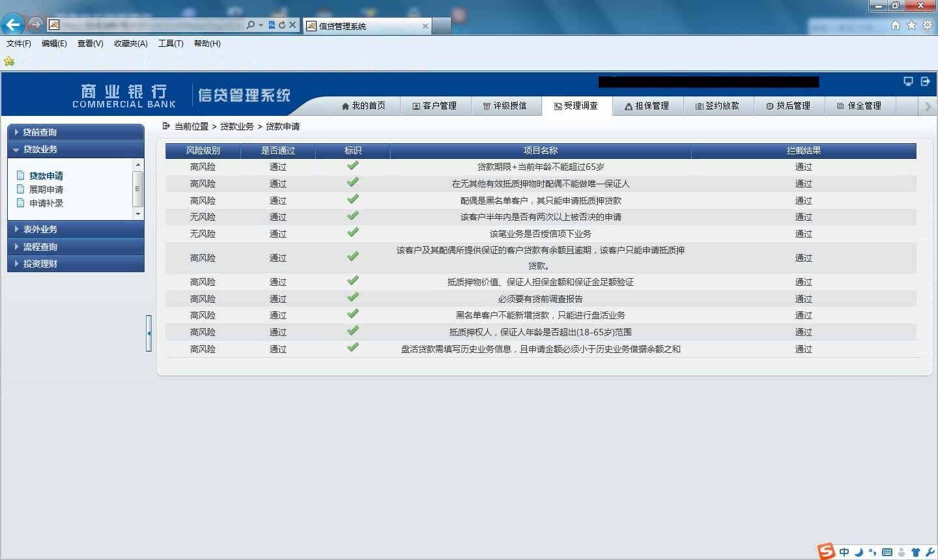Click the IME wrench settings icon
The image size is (938, 560).
(930, 552)
